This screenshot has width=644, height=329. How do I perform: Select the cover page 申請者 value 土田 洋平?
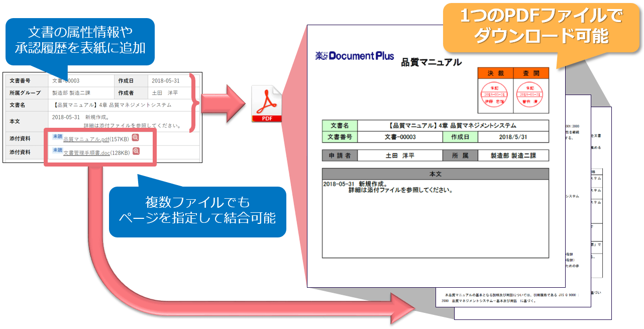click(x=400, y=155)
